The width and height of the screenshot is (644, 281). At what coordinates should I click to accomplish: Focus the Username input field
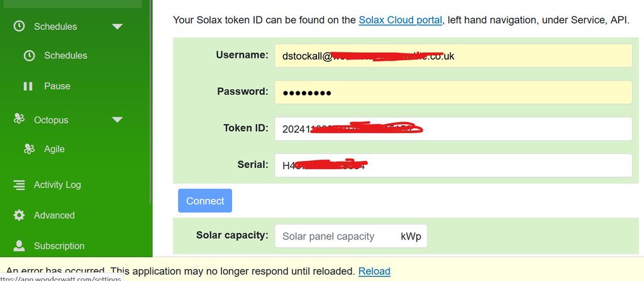tap(453, 55)
